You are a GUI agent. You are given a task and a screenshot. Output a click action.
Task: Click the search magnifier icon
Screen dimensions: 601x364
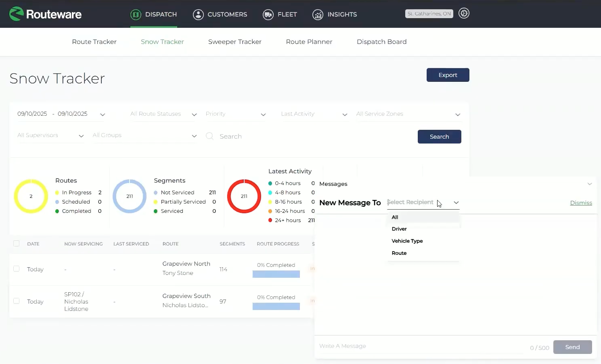point(209,136)
